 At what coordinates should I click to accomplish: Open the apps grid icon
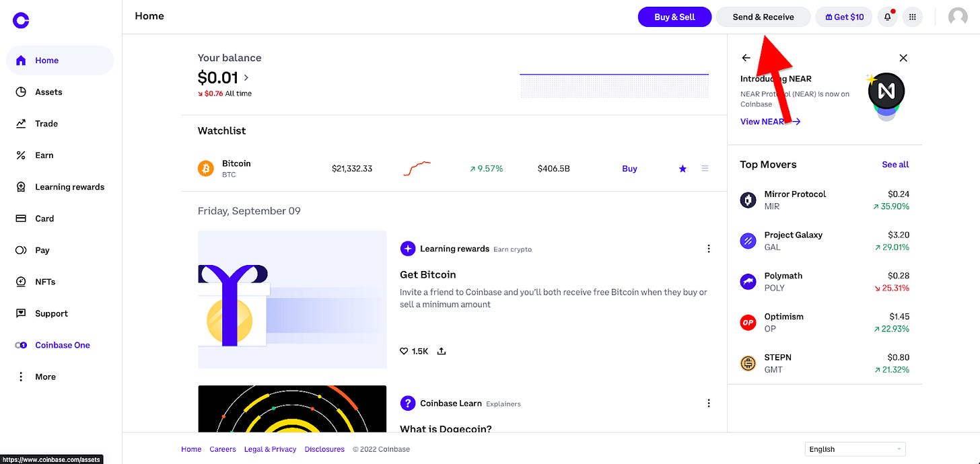click(913, 17)
